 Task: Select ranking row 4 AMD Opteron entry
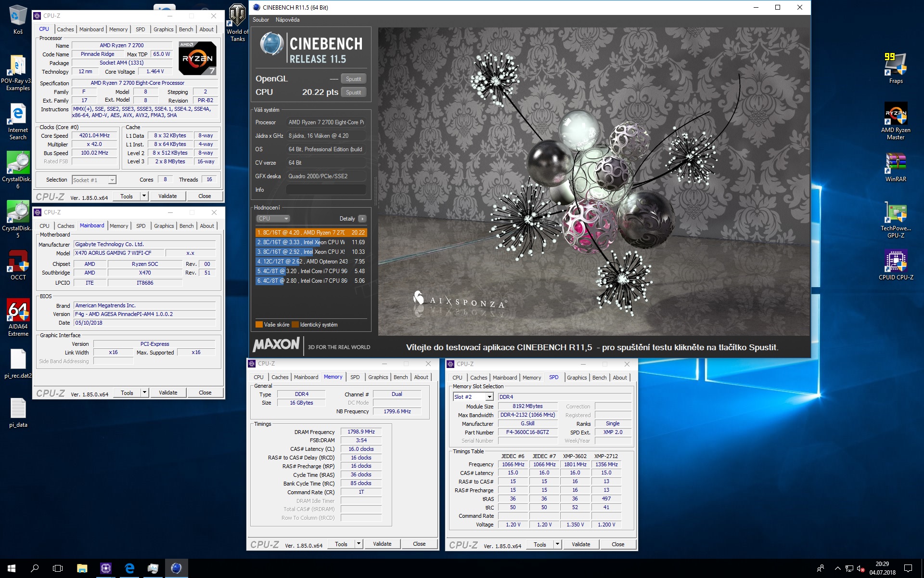click(x=311, y=262)
